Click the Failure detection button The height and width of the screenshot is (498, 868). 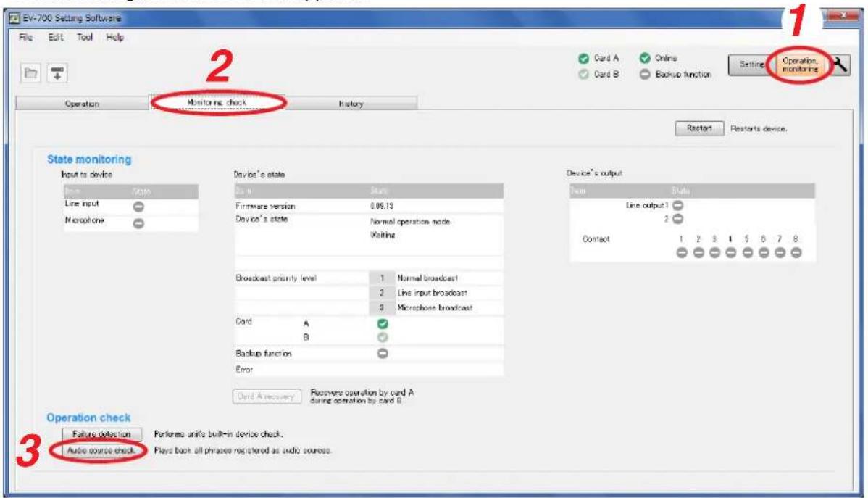click(102, 433)
